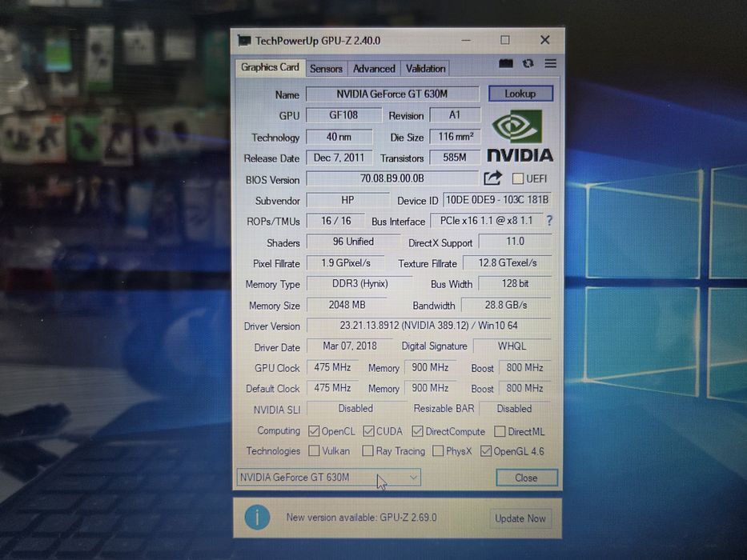Screen dimensions: 747x560
Task: Click the Bus Width value 128 bit
Action: 515,283
